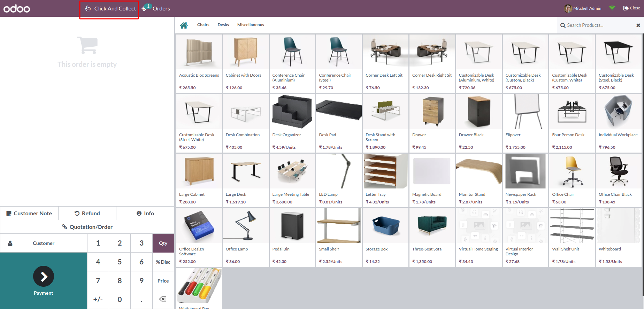
Task: Tap numpad digit 9
Action: 141,281
